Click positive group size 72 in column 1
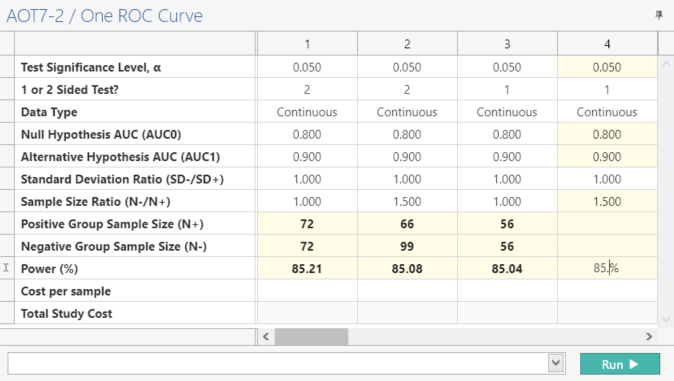The height and width of the screenshot is (381, 674). [307, 224]
